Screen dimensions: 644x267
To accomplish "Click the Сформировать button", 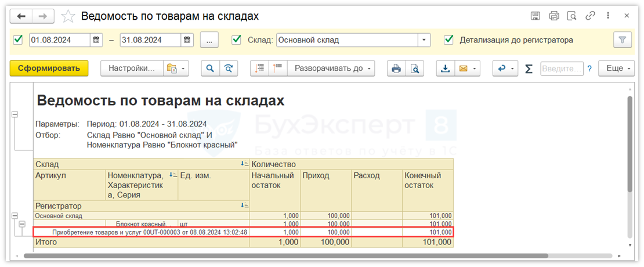I will [49, 68].
